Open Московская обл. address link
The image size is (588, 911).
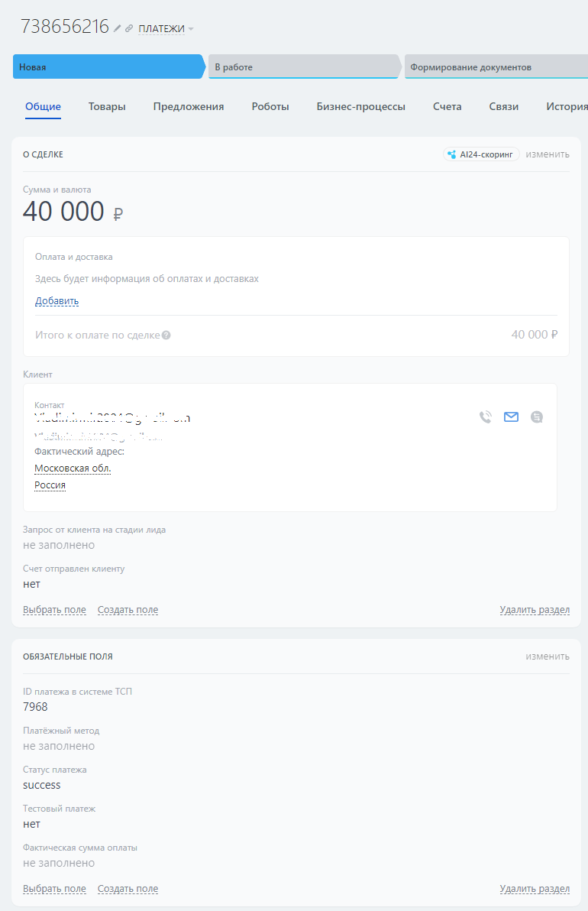(x=72, y=468)
